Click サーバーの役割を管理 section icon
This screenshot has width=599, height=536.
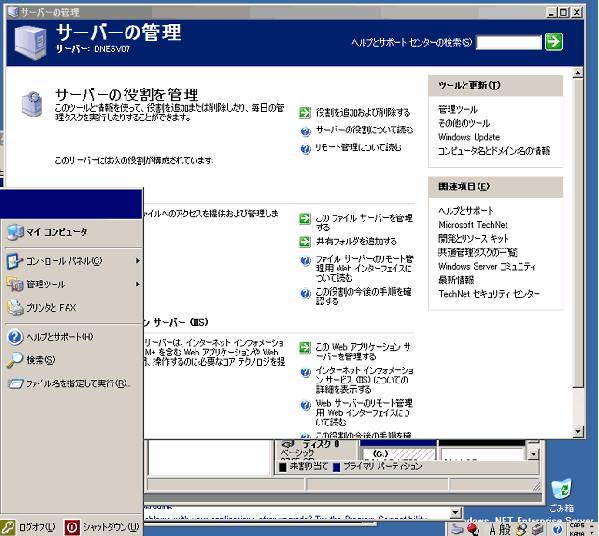32,104
